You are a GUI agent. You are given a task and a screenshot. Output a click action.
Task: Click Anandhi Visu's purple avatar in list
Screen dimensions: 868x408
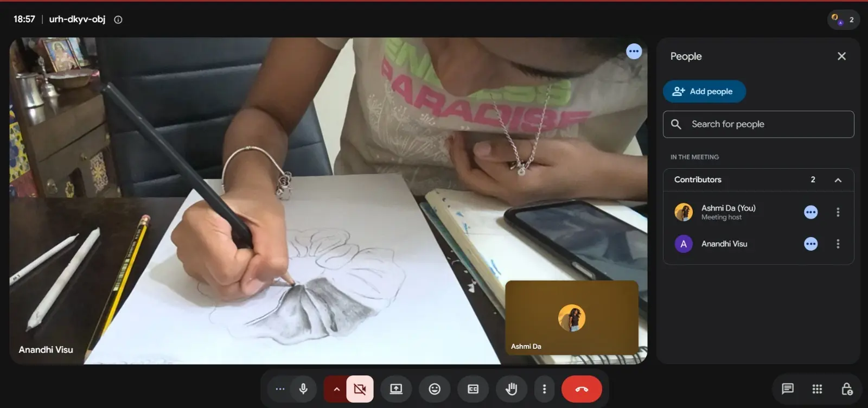click(684, 244)
